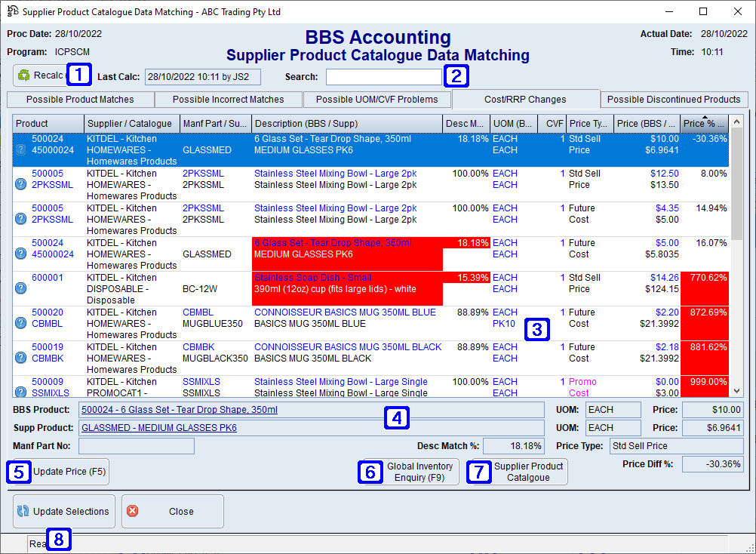This screenshot has height=554, width=756.
Task: Click the question mark icon beside product 600001
Action: [x=20, y=288]
